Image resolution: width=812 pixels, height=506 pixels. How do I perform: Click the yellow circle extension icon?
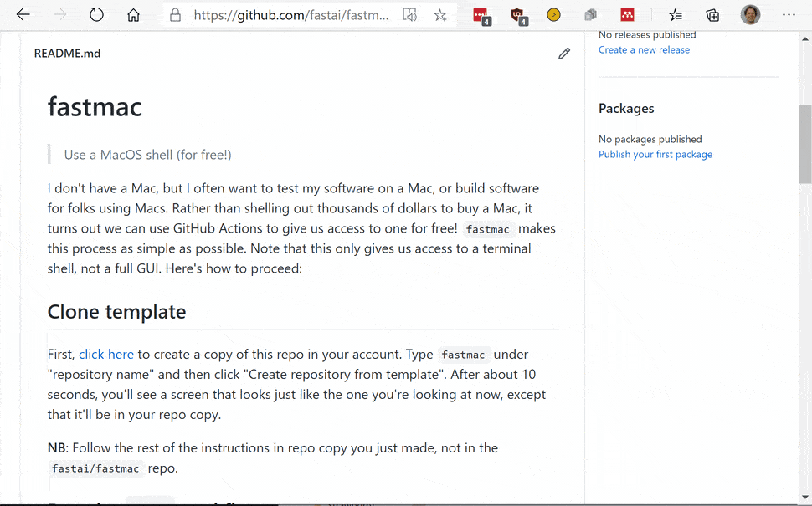click(553, 15)
